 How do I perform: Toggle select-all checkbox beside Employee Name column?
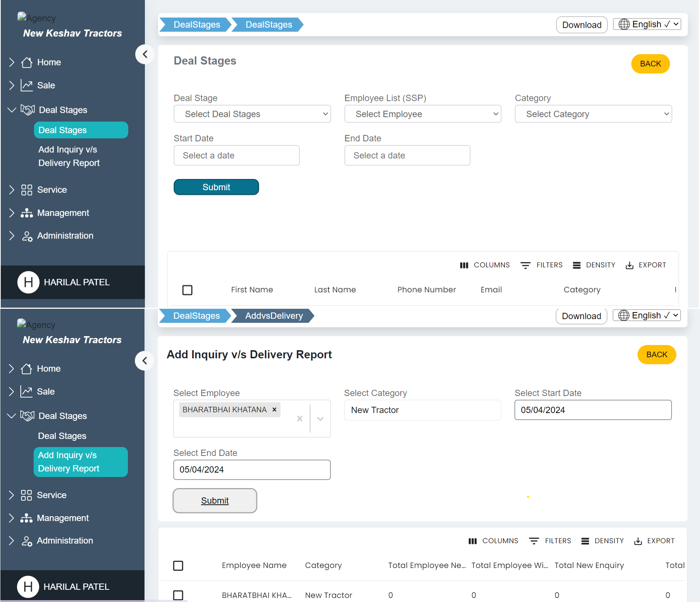[178, 565]
